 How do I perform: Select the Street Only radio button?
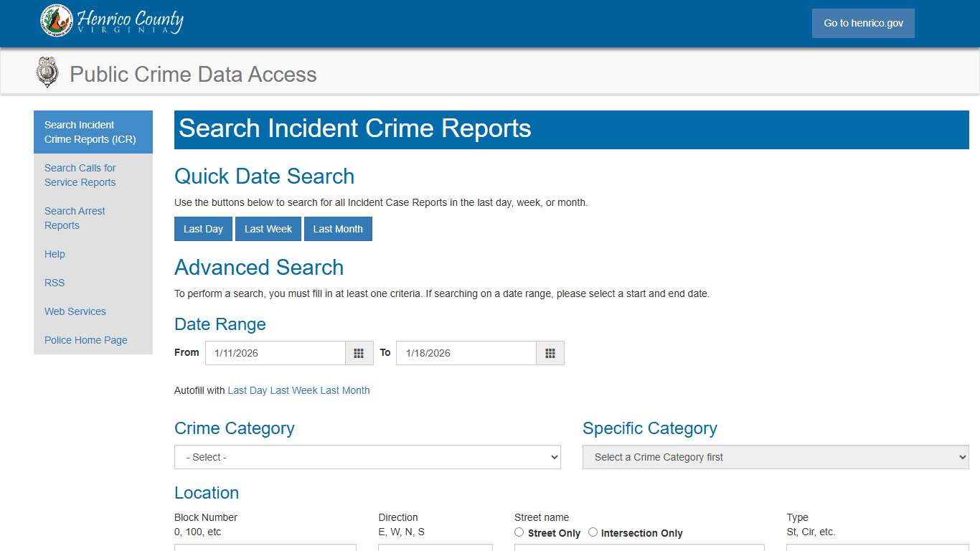(519, 532)
